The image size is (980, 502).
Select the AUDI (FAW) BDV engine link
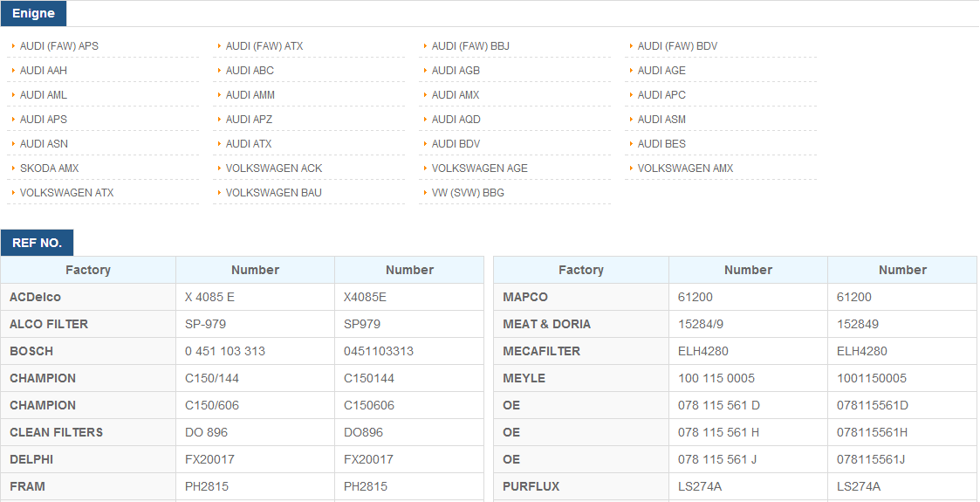(677, 46)
